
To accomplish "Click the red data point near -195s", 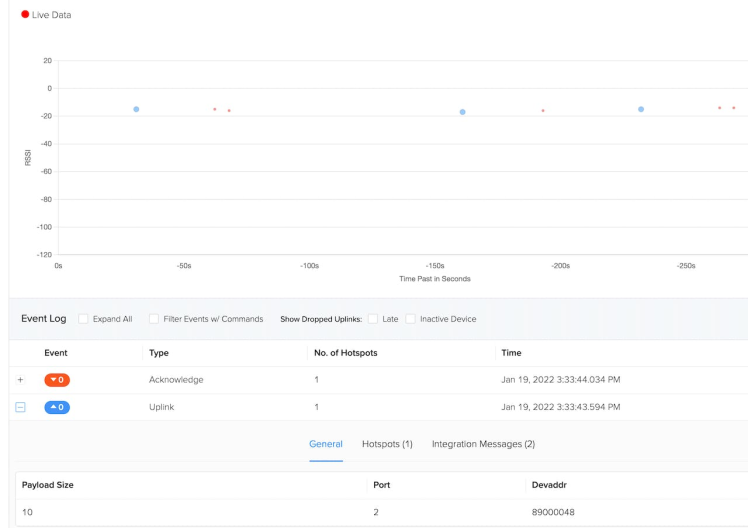I will click(x=543, y=111).
